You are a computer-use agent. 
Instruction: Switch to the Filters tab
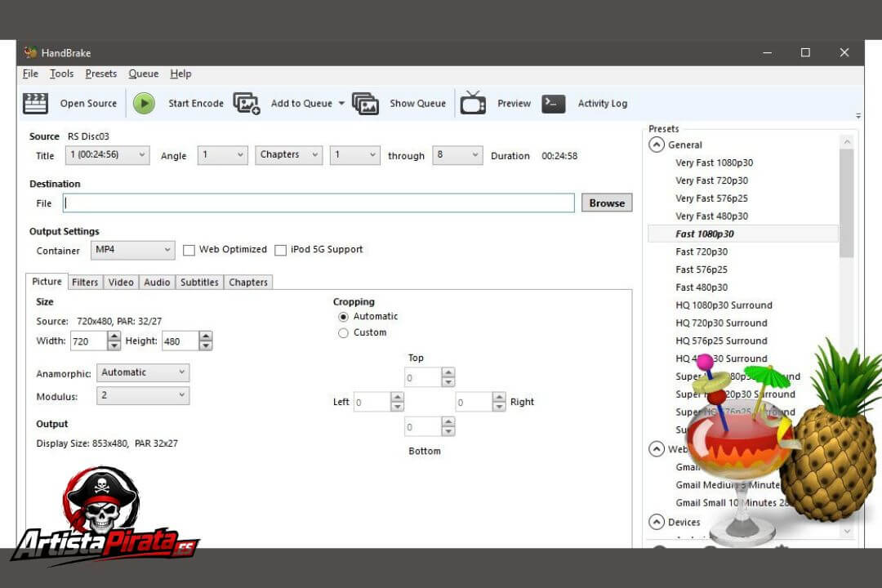[85, 282]
